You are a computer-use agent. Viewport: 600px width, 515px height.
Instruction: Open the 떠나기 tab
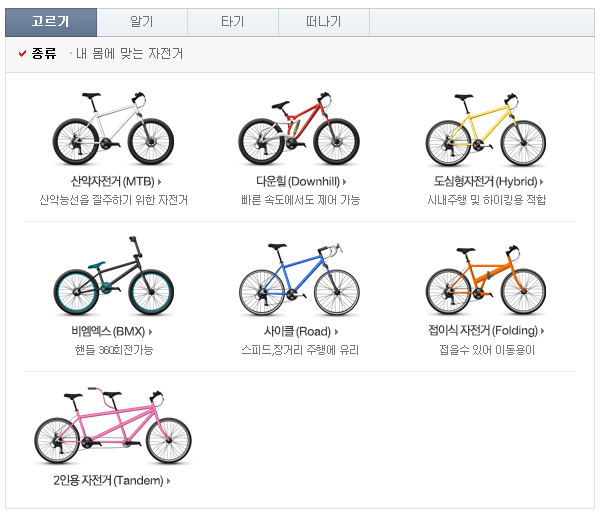tap(324, 22)
